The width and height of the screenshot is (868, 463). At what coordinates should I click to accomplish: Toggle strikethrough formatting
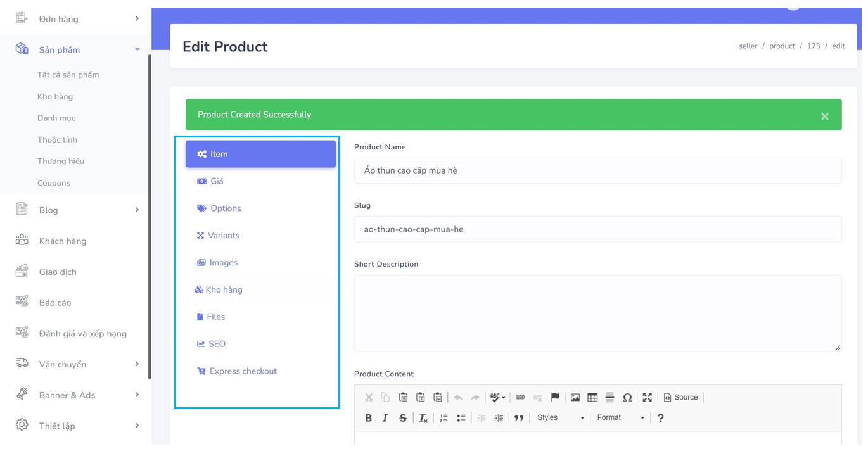(x=403, y=418)
